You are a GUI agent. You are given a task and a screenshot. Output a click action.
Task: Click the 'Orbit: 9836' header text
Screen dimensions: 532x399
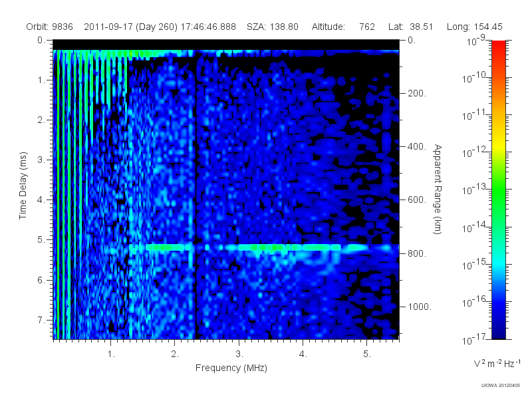pyautogui.click(x=49, y=27)
